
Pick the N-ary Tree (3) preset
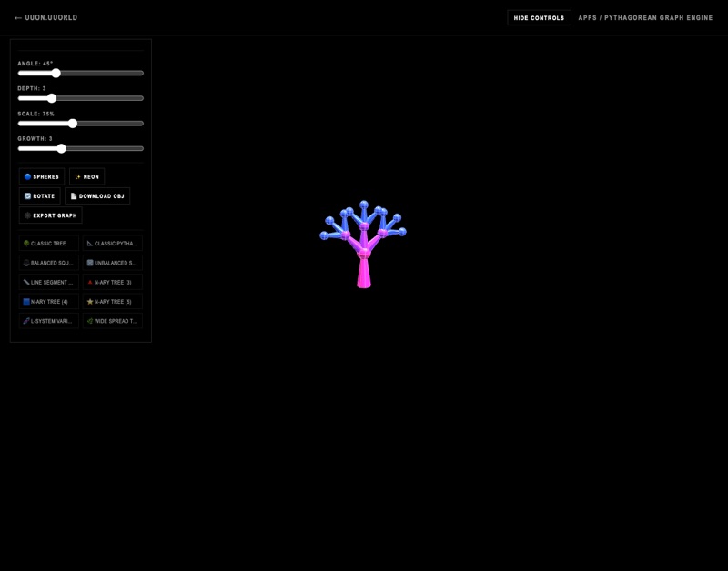(x=112, y=282)
